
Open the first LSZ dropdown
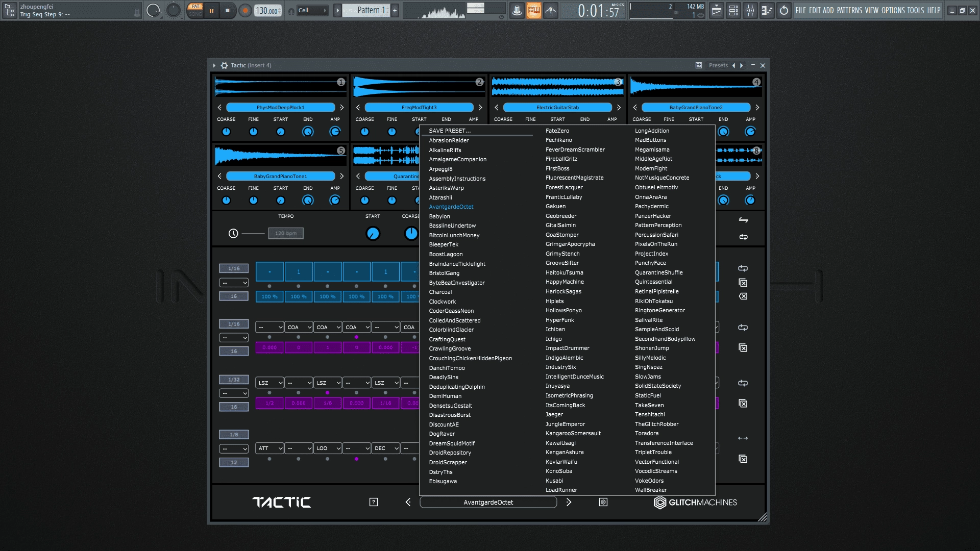coord(269,383)
